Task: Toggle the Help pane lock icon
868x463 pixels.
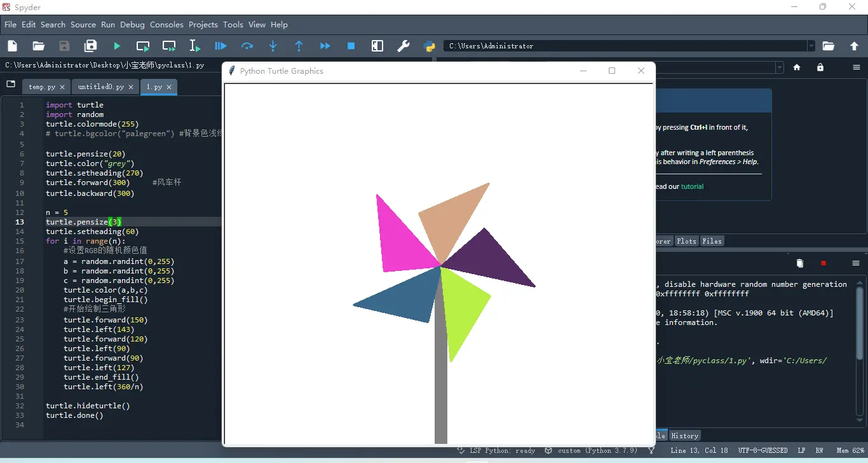Action: (x=820, y=67)
